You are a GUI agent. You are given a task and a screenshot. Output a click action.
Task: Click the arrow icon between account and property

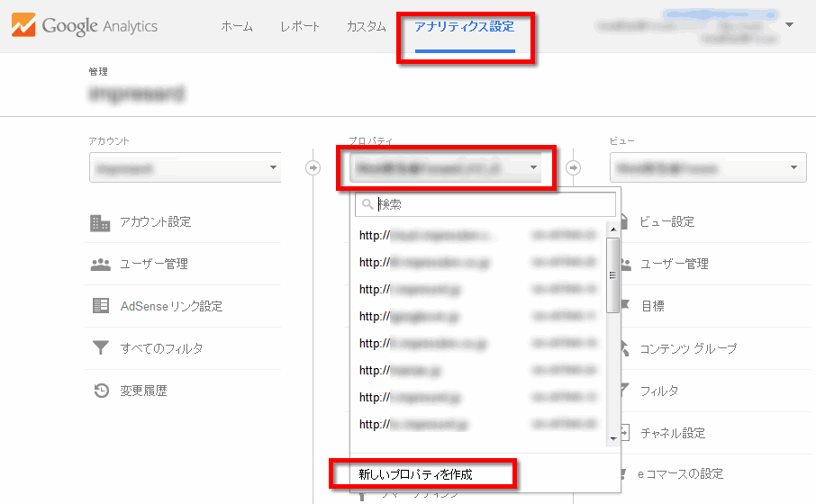tap(313, 167)
